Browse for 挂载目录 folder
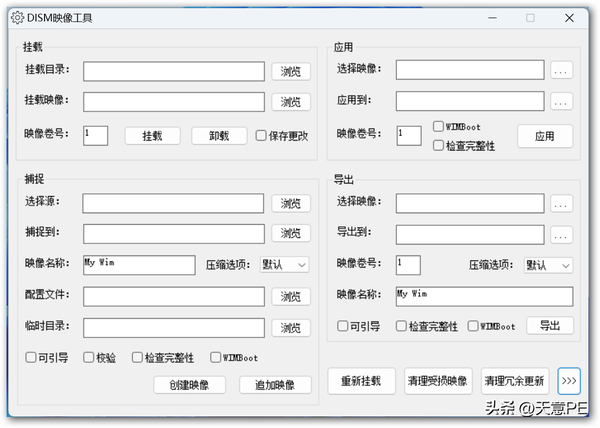This screenshot has width=600, height=428. click(x=291, y=72)
